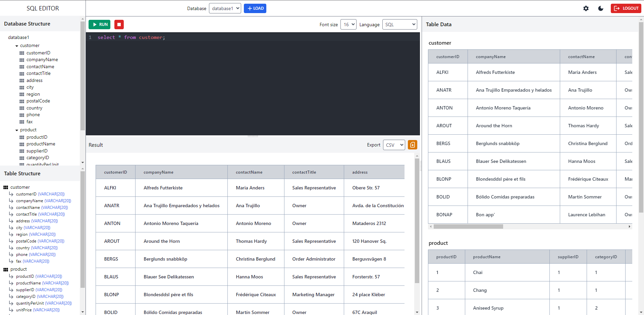Click 'Thomas Hardy' in Table Data
This screenshot has height=315, width=644.
[x=583, y=126]
